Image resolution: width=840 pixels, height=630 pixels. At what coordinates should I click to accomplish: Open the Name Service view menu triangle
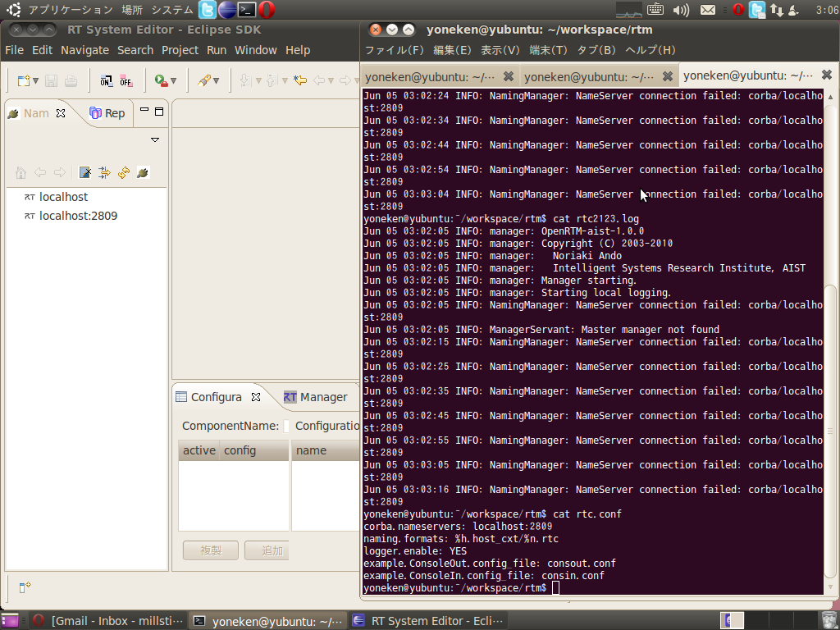[155, 139]
